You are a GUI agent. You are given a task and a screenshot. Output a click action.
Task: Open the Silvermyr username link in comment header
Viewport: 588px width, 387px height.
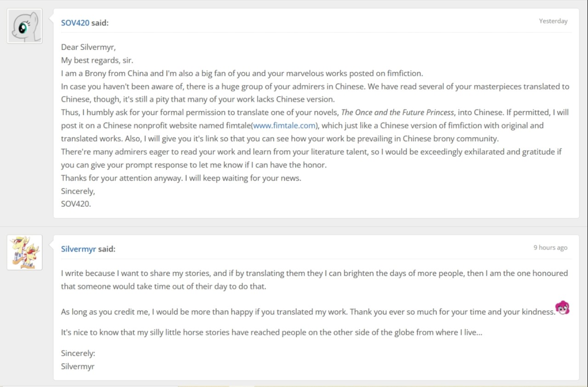78,249
